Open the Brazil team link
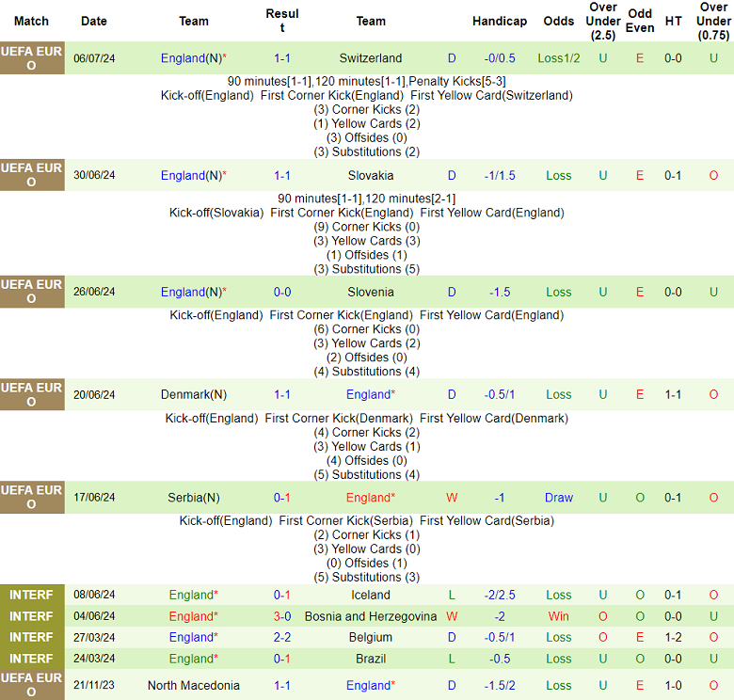734x700 pixels. click(x=370, y=659)
